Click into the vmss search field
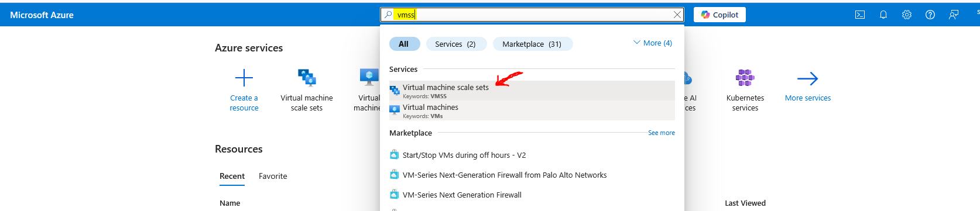The width and height of the screenshot is (980, 211). pyautogui.click(x=533, y=15)
